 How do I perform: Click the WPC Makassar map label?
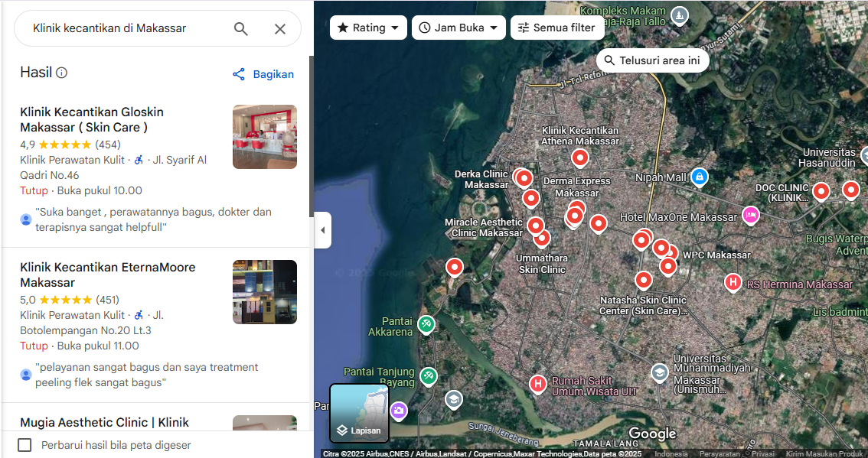tap(716, 255)
